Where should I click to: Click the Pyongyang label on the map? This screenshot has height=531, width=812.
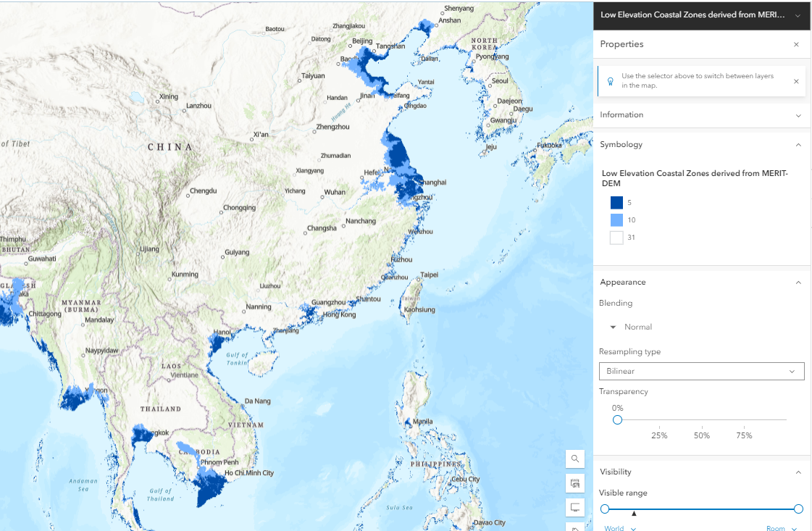(492, 57)
